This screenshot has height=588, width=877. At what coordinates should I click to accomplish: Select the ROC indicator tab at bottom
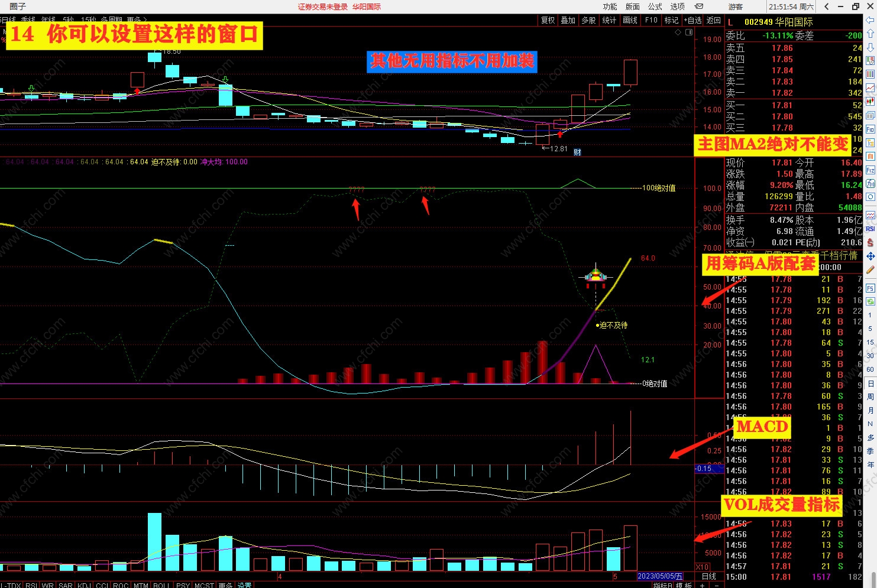pos(121,585)
